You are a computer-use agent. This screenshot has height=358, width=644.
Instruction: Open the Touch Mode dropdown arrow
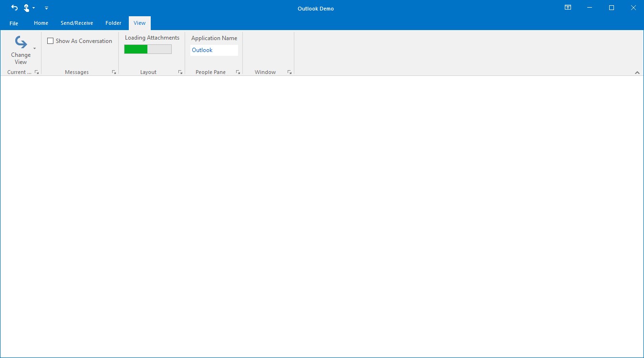pos(33,8)
